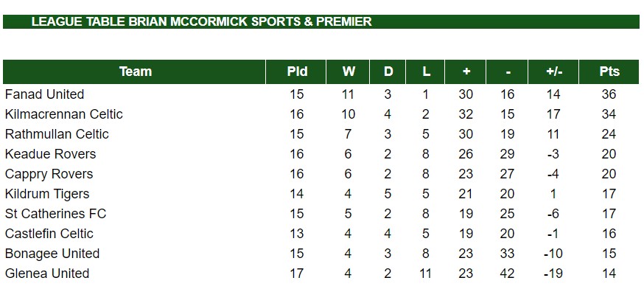
Task: Click the L losses column header
Action: click(x=425, y=72)
